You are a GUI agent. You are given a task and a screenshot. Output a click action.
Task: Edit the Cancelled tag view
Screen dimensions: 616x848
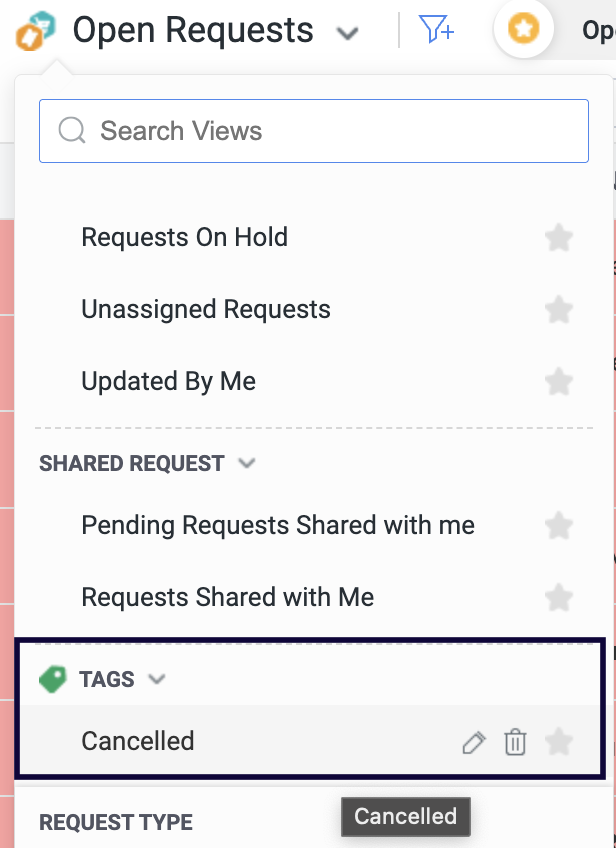click(474, 742)
